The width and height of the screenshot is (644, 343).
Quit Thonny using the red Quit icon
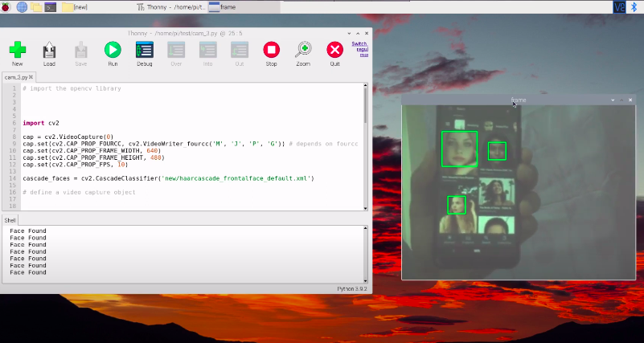click(x=334, y=50)
